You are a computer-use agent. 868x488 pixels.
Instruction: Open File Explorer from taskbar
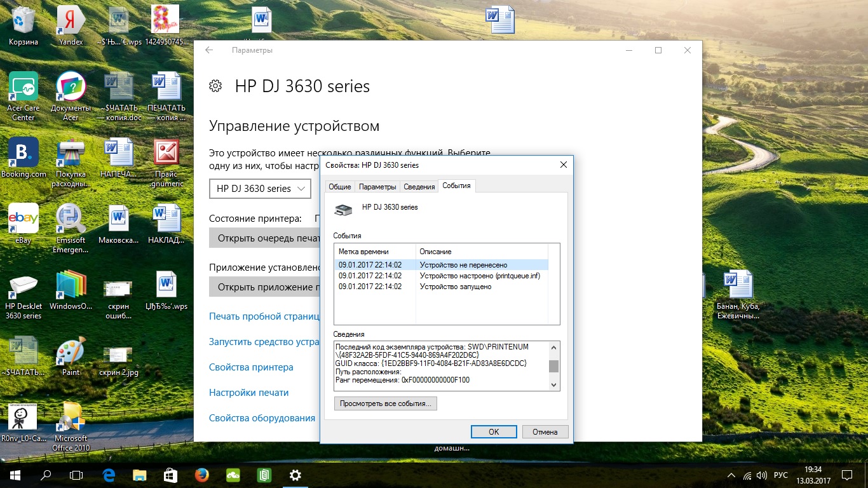pyautogui.click(x=140, y=475)
